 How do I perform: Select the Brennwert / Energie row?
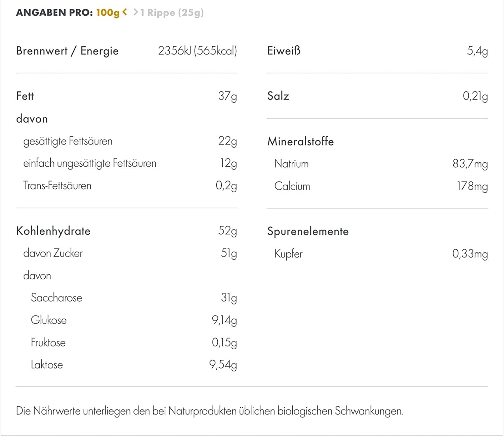point(126,51)
